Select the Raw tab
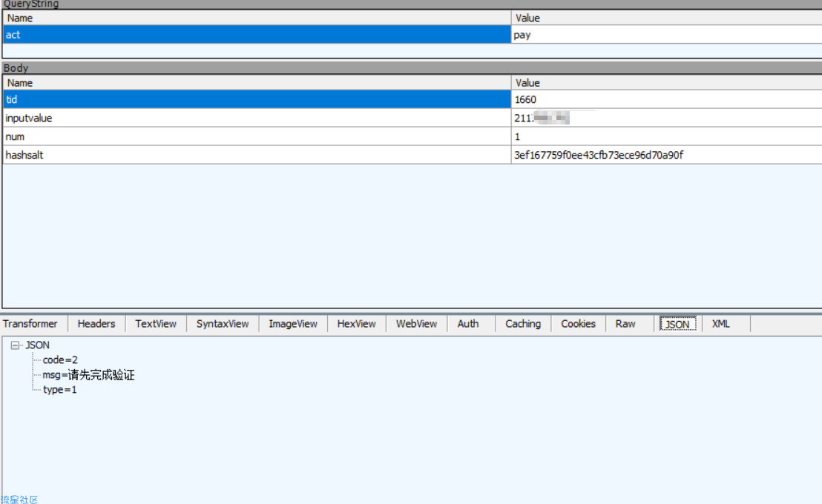Screen dimensions: 822x504 (625, 324)
